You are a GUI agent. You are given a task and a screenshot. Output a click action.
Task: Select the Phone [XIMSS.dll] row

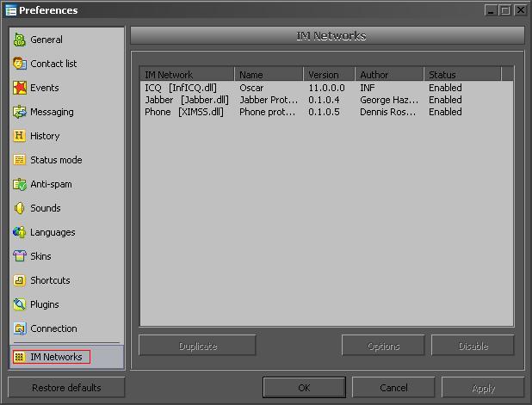pos(327,112)
